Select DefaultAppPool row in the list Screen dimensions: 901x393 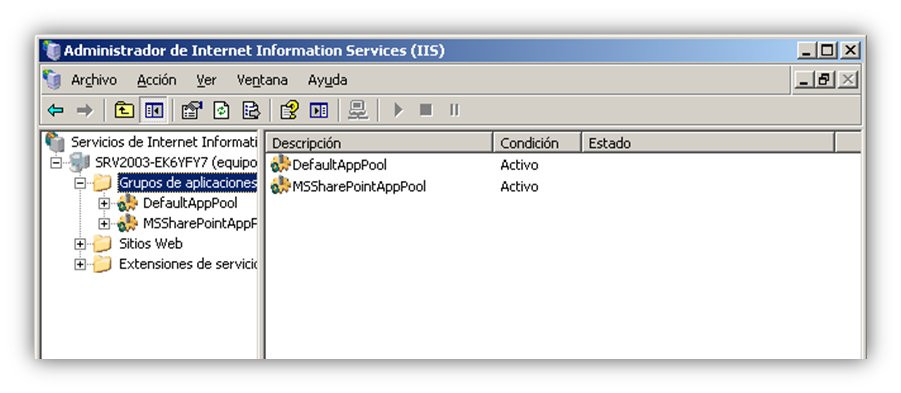(x=340, y=165)
